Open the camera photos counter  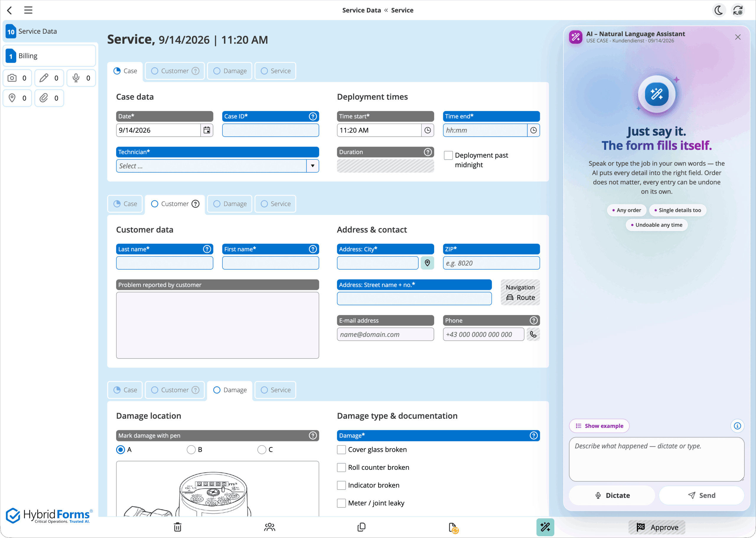pyautogui.click(x=17, y=78)
